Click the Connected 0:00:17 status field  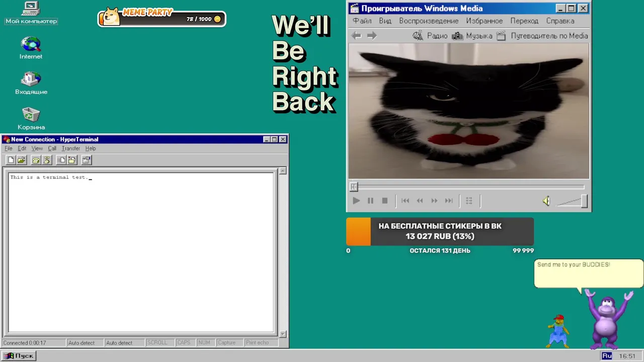pyautogui.click(x=33, y=343)
